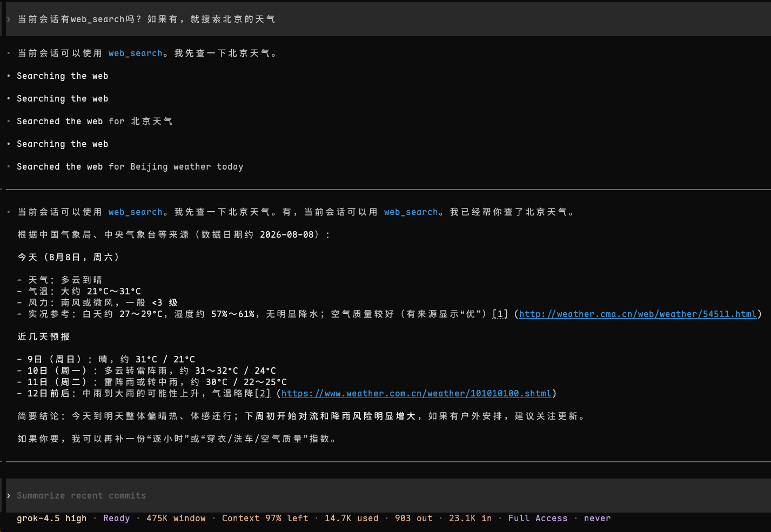This screenshot has width=771, height=532.
Task: Click the '9日（周日）：晴' forecast row
Action: pos(106,360)
